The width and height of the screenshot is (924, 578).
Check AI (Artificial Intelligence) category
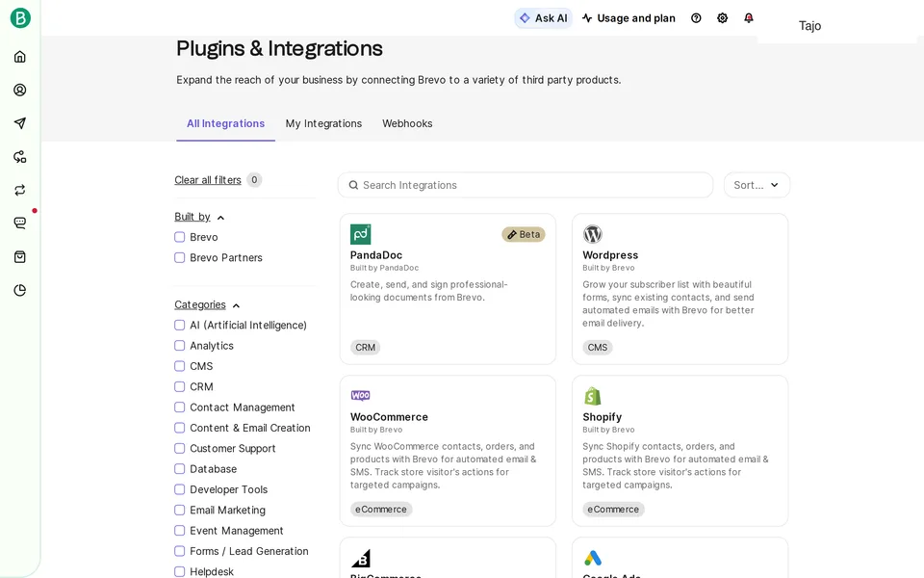coord(180,325)
